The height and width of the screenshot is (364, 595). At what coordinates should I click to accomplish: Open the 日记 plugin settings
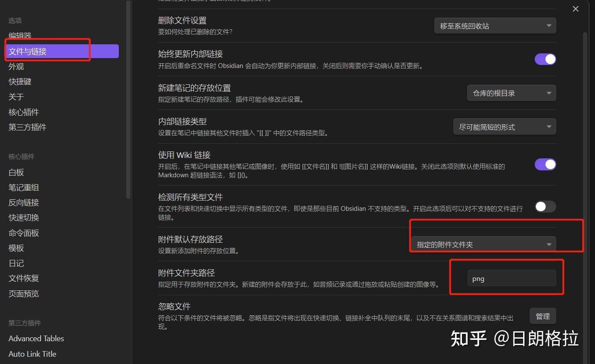click(16, 263)
